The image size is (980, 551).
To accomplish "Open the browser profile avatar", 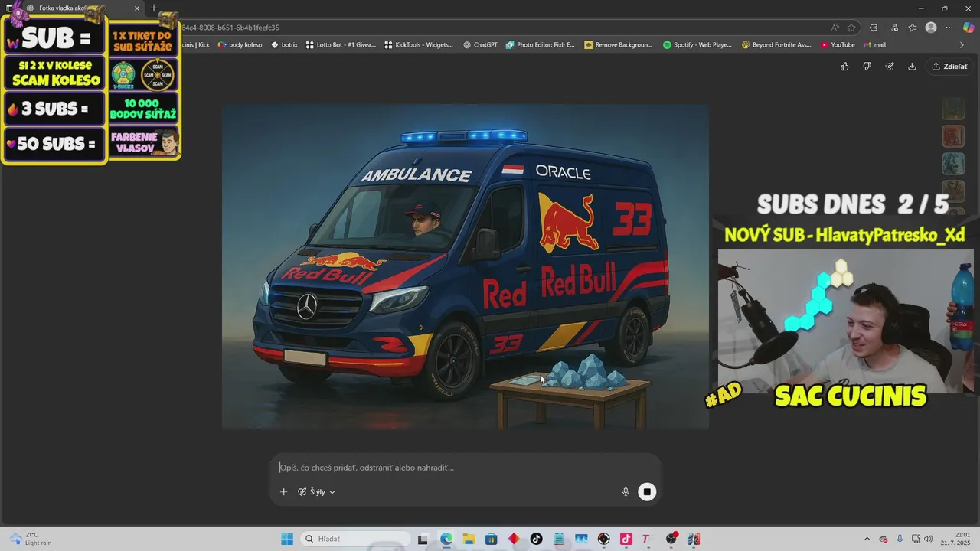I will [931, 28].
